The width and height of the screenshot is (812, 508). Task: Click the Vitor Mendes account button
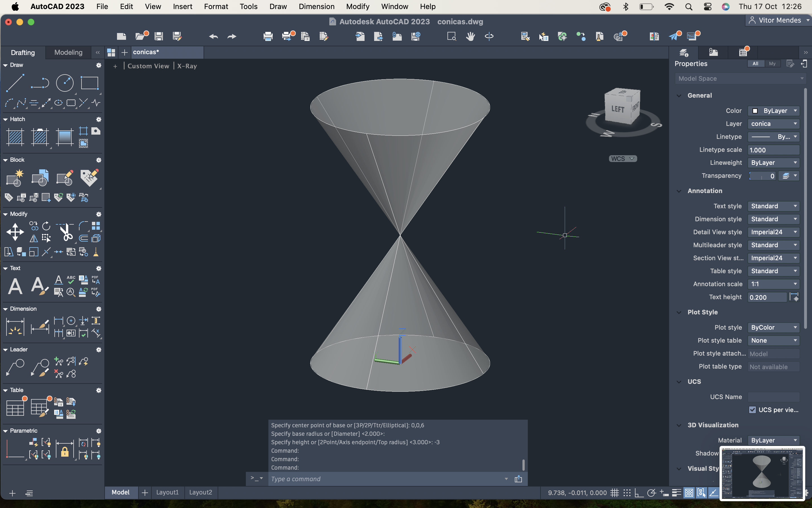point(778,20)
